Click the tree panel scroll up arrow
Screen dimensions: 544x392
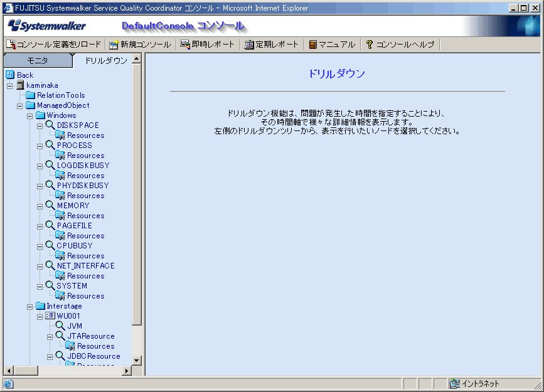(x=137, y=58)
